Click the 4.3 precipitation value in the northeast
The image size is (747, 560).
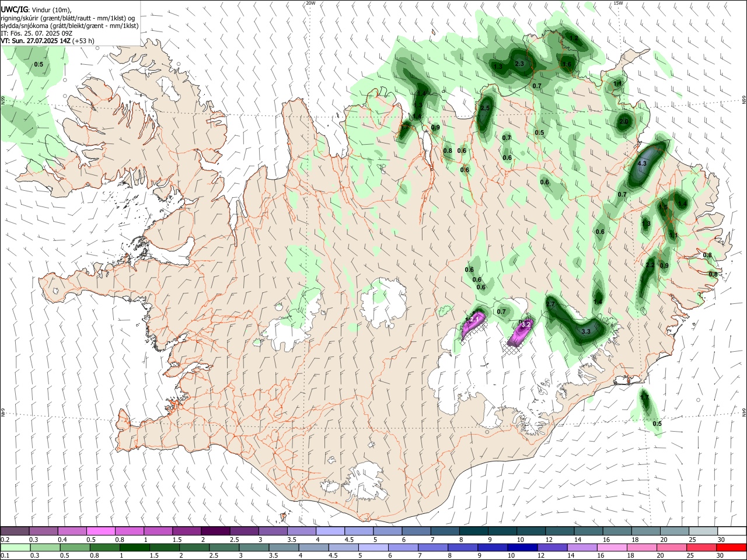[642, 164]
